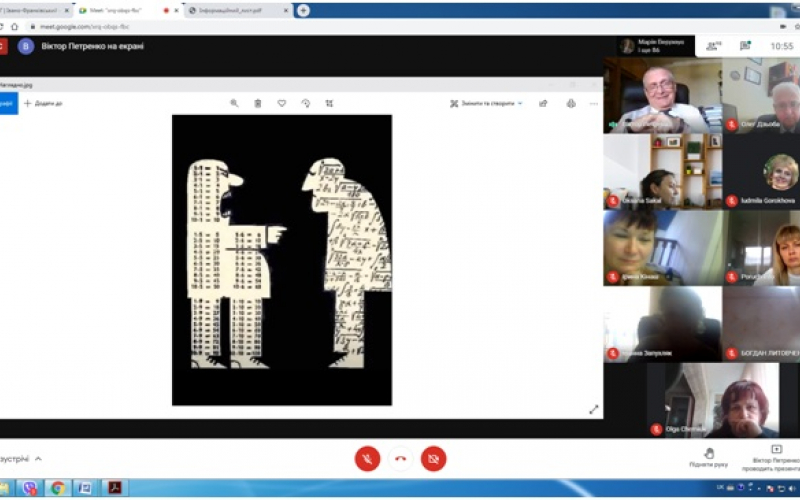The height and width of the screenshot is (500, 800).
Task: Select the crop tool icon in photo viewer
Action: click(x=330, y=103)
